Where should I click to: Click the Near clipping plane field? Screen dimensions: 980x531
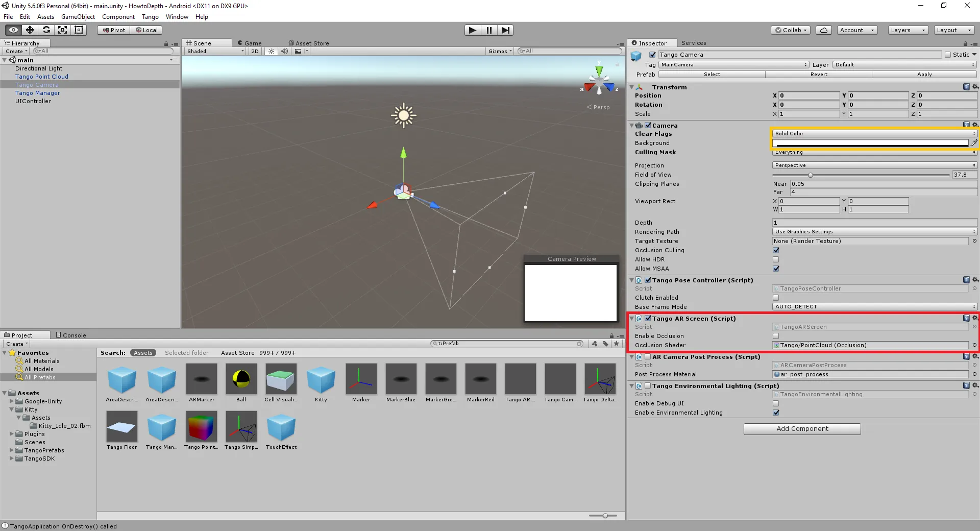pyautogui.click(x=884, y=184)
